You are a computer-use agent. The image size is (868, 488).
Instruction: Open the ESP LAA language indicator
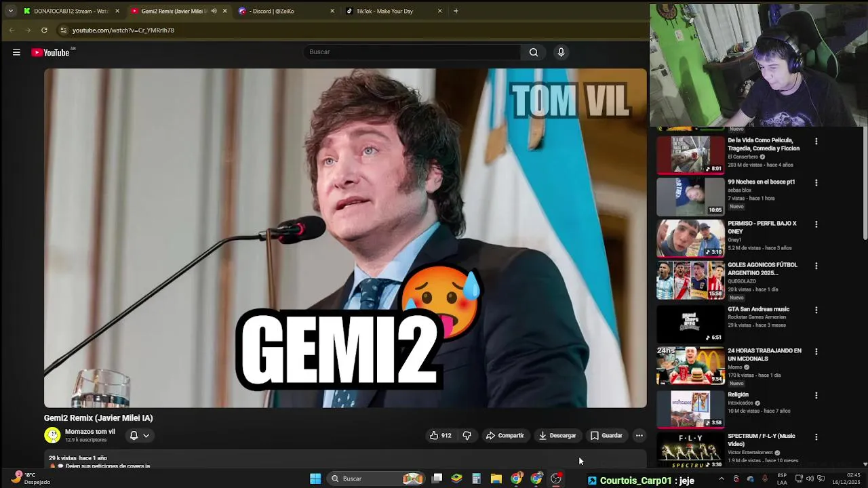pyautogui.click(x=782, y=479)
